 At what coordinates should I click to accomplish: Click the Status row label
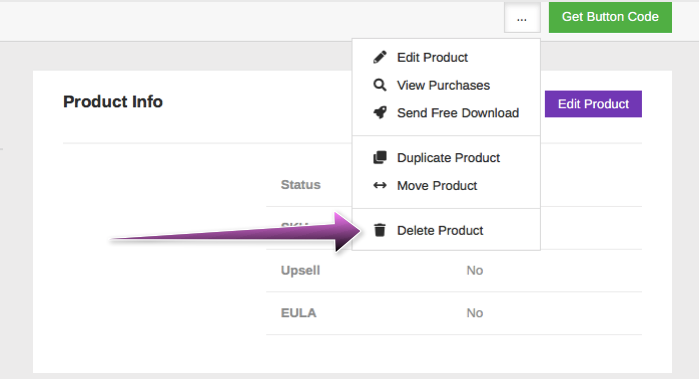tap(300, 185)
